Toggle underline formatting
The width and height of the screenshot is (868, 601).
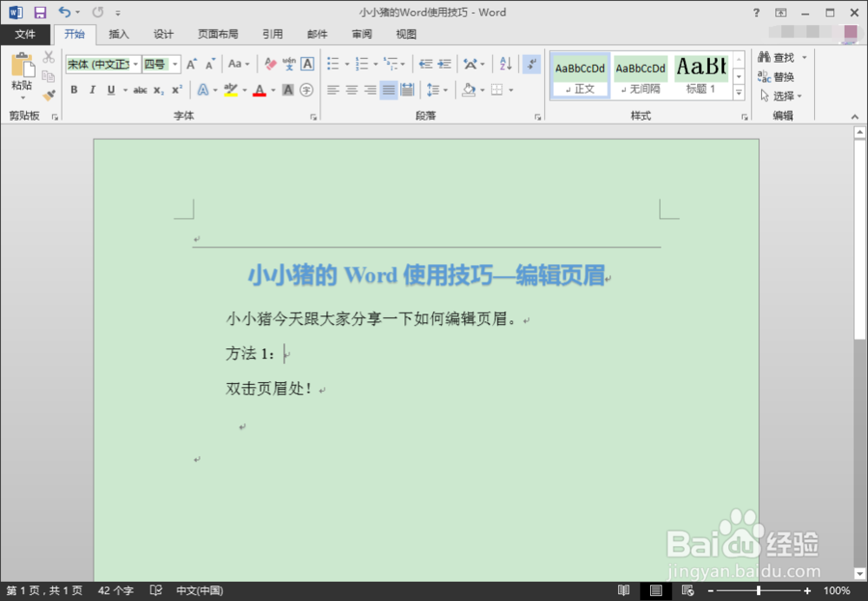pyautogui.click(x=111, y=89)
